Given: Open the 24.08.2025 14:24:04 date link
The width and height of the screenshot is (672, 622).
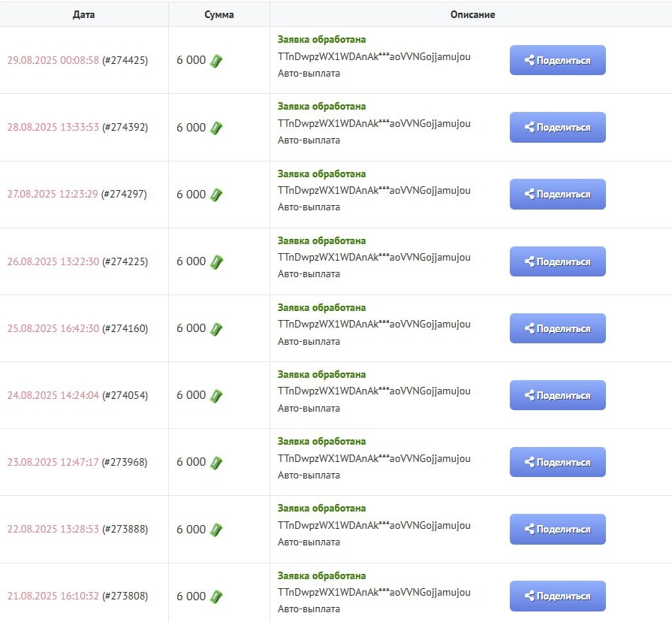Looking at the screenshot, I should 53,395.
